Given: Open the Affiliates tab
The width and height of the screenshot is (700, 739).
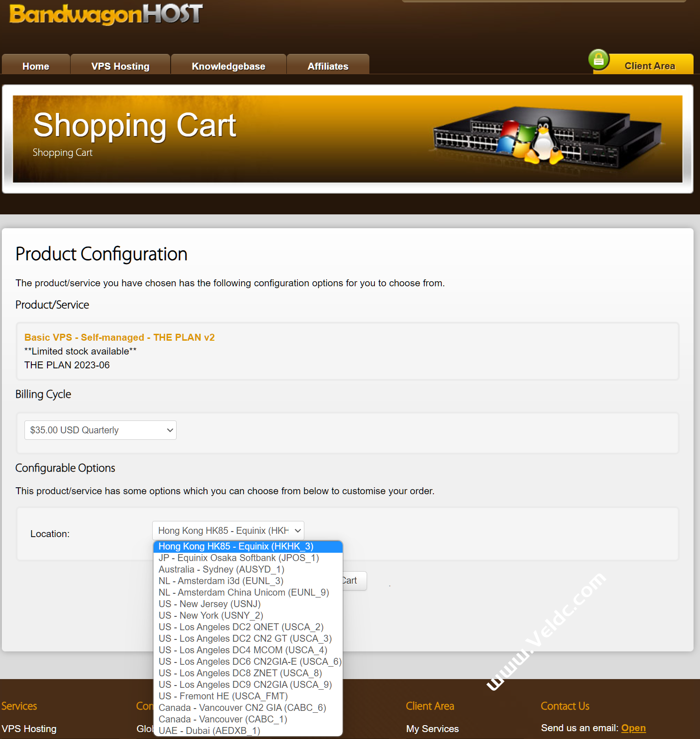Looking at the screenshot, I should pos(328,66).
